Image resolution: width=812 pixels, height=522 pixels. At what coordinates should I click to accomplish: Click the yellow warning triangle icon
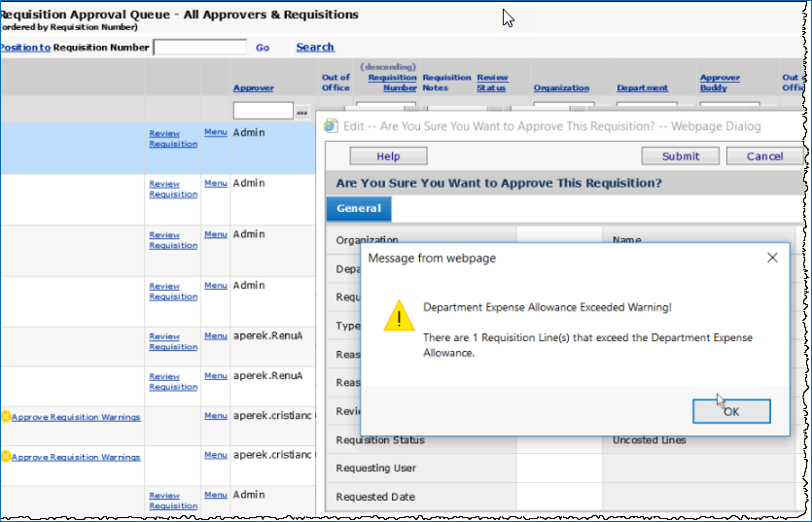399,315
